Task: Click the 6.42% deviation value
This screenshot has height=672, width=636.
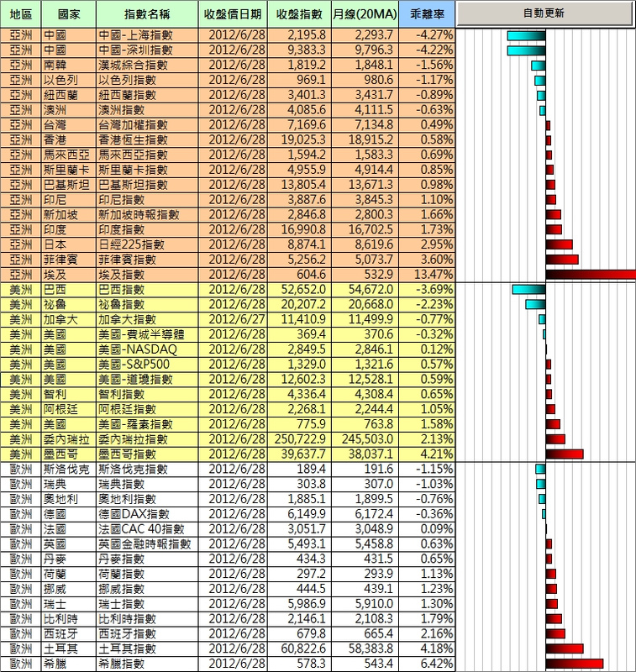Action: coord(427,664)
